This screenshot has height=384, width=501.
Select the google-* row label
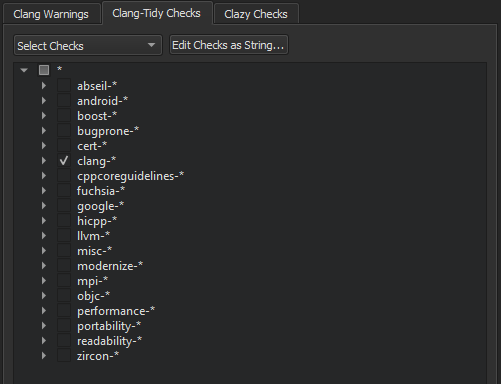[x=101, y=206]
